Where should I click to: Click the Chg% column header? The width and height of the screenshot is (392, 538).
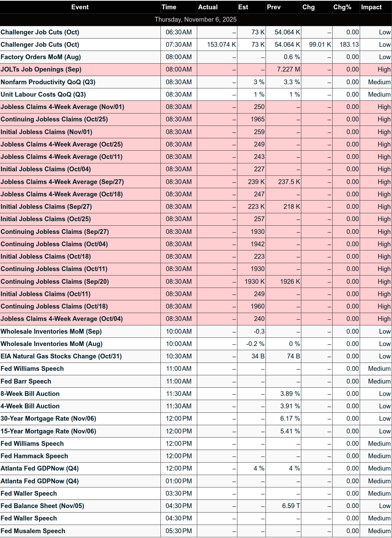coord(342,7)
